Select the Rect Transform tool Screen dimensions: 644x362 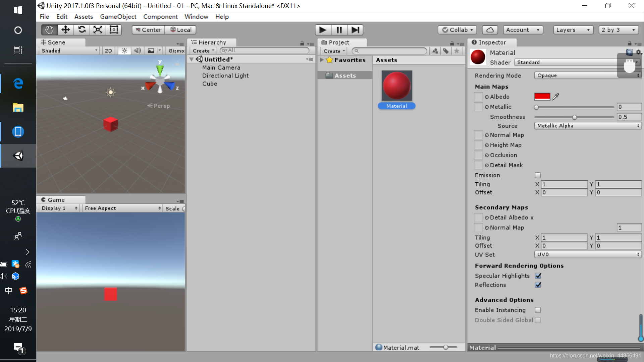pyautogui.click(x=114, y=30)
